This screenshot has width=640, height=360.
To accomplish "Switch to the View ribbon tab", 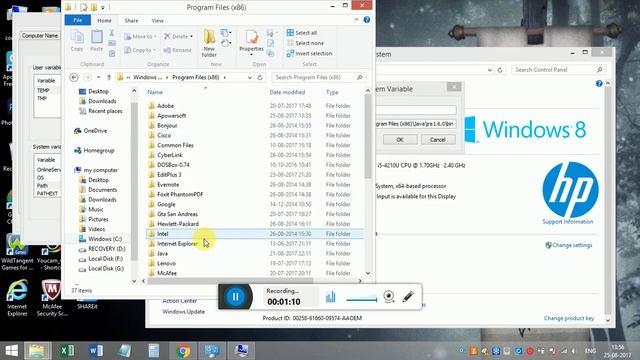I will pos(158,20).
